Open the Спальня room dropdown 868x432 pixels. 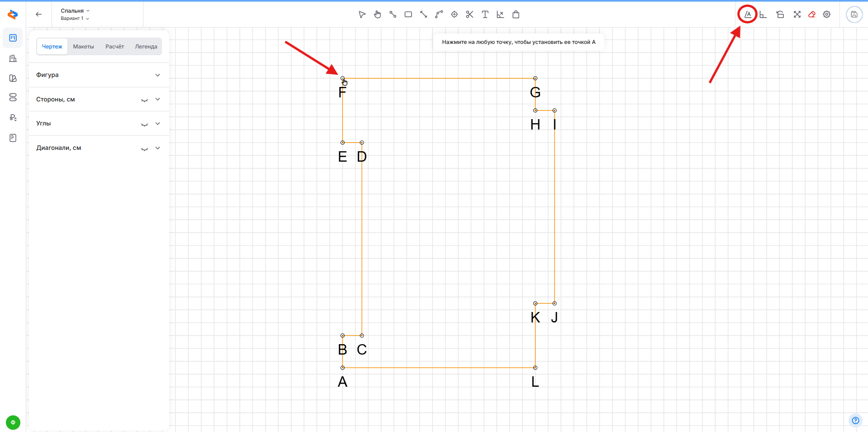pyautogui.click(x=75, y=10)
